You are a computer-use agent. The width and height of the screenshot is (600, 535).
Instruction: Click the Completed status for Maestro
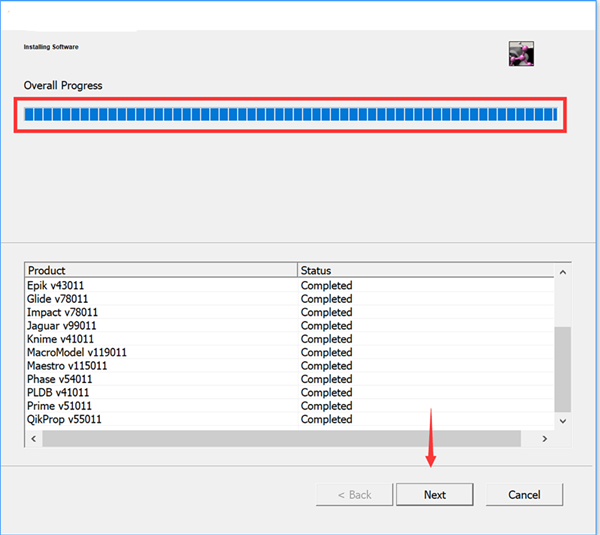(x=326, y=366)
